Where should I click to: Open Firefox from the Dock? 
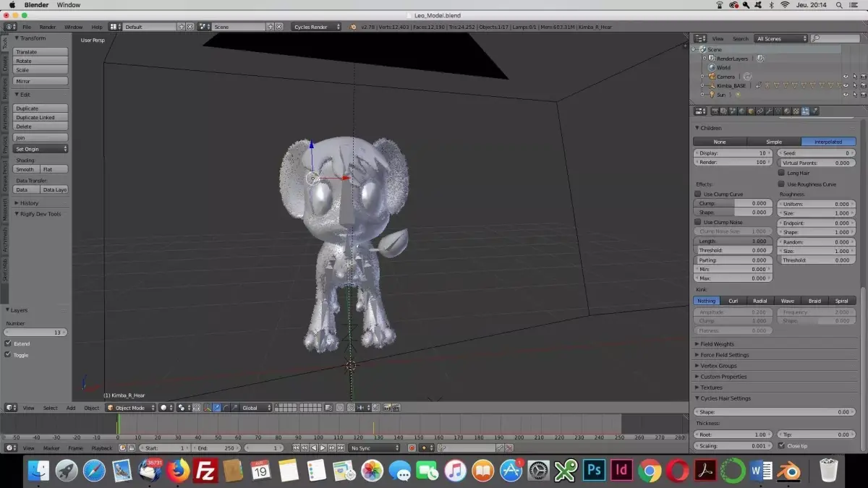pos(179,471)
